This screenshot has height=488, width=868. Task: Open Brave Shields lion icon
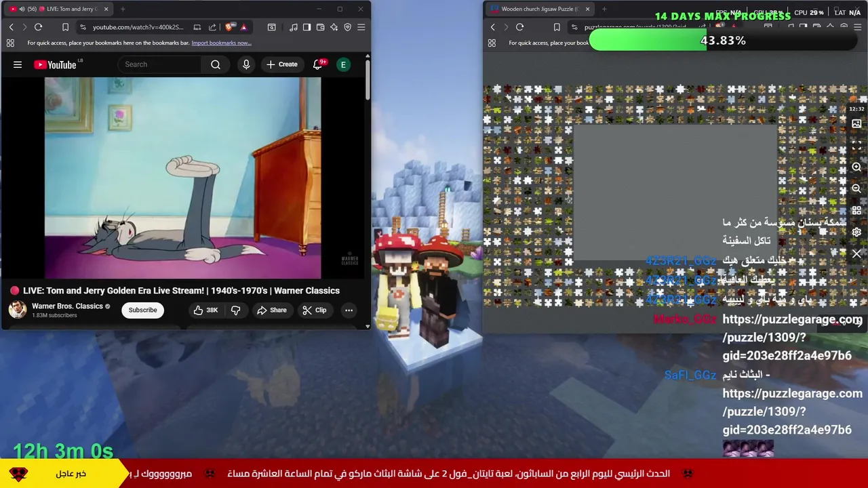[229, 27]
